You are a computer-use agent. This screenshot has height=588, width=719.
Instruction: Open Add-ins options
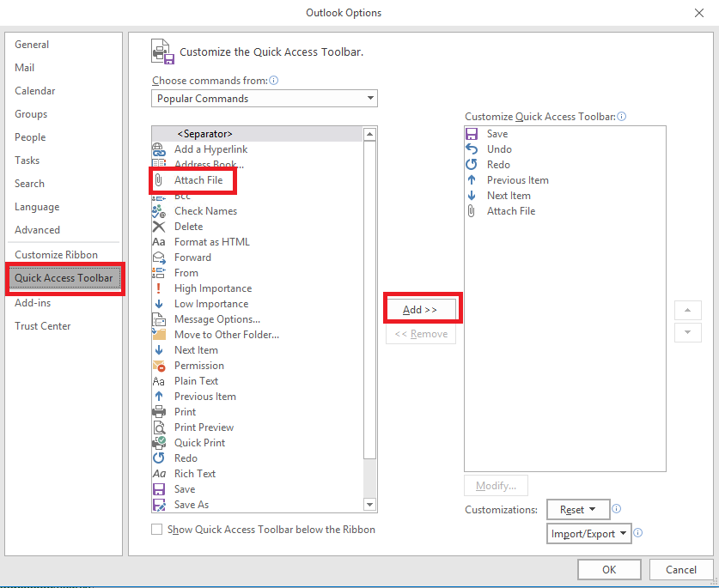pyautogui.click(x=33, y=303)
